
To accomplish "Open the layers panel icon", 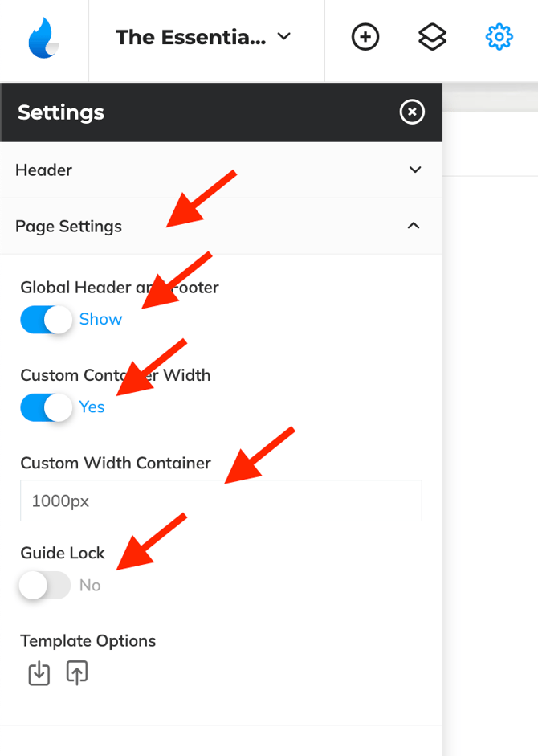I will (x=433, y=37).
